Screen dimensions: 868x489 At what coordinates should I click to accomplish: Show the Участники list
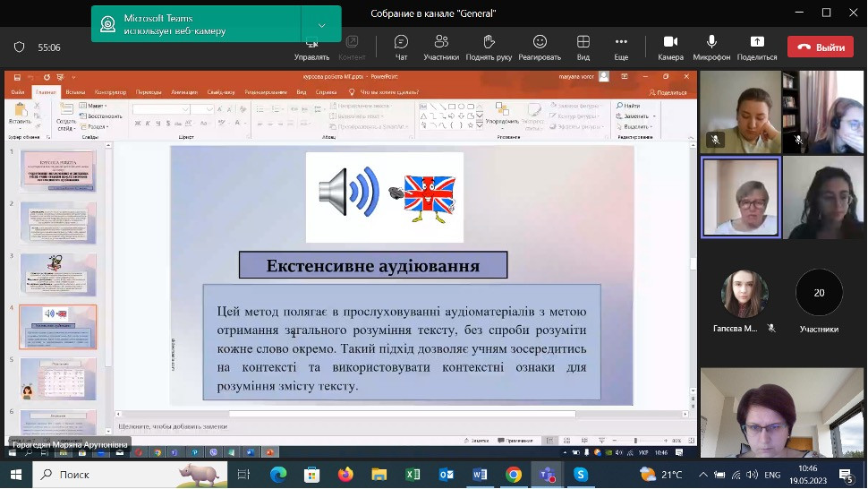441,47
